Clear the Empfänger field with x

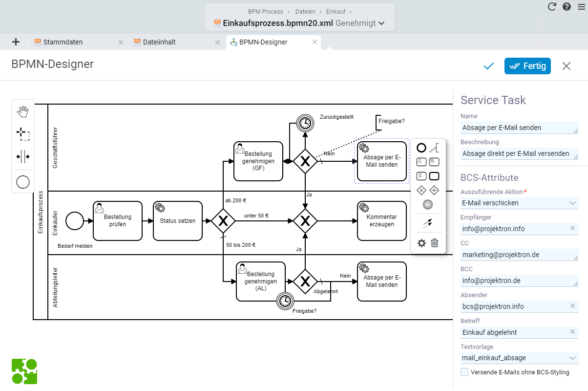click(x=573, y=228)
